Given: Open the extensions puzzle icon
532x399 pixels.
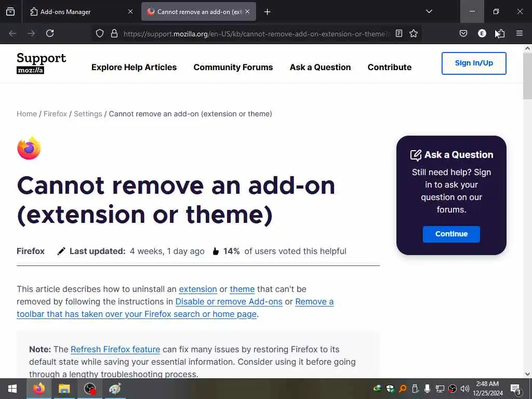Looking at the screenshot, I should click(500, 33).
